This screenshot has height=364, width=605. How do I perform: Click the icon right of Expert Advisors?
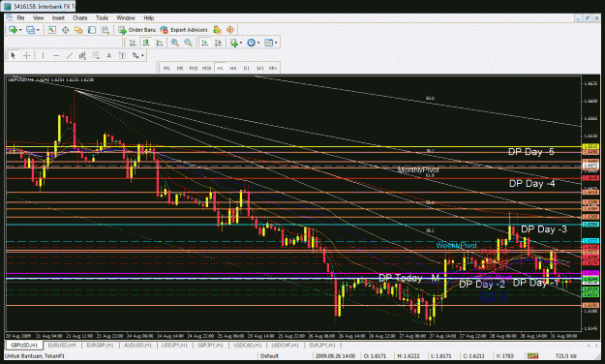[217, 30]
